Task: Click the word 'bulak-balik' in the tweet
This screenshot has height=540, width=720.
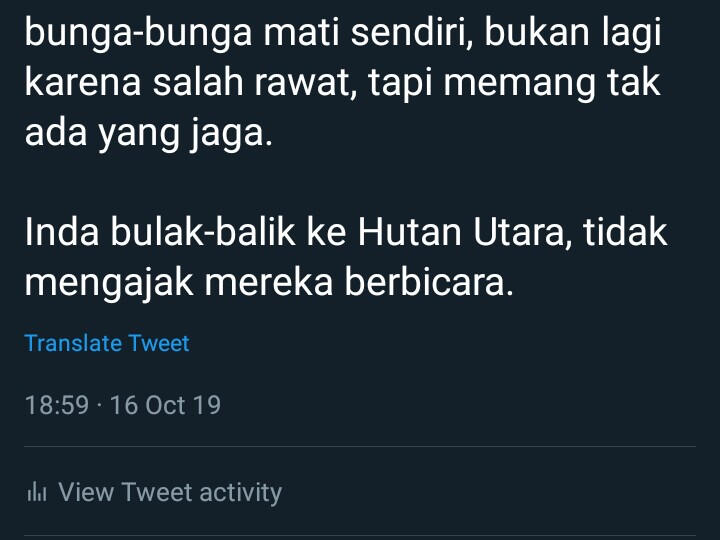Action: point(202,232)
